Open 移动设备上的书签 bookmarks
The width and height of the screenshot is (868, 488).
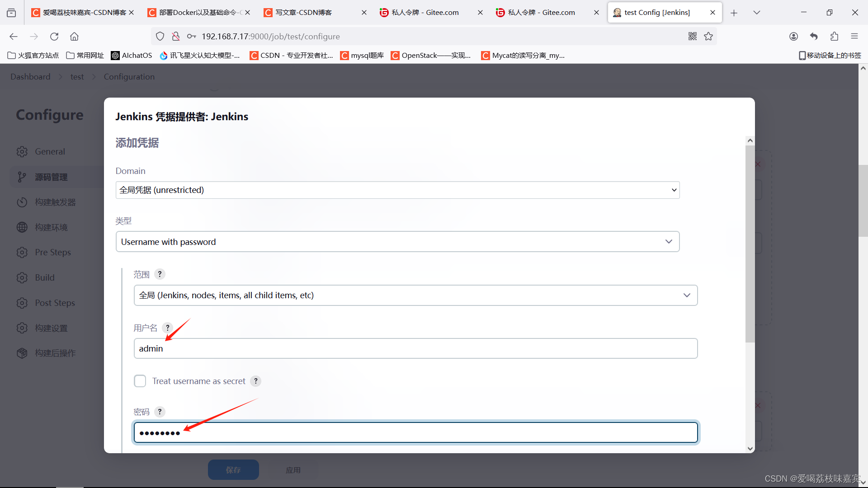(830, 56)
